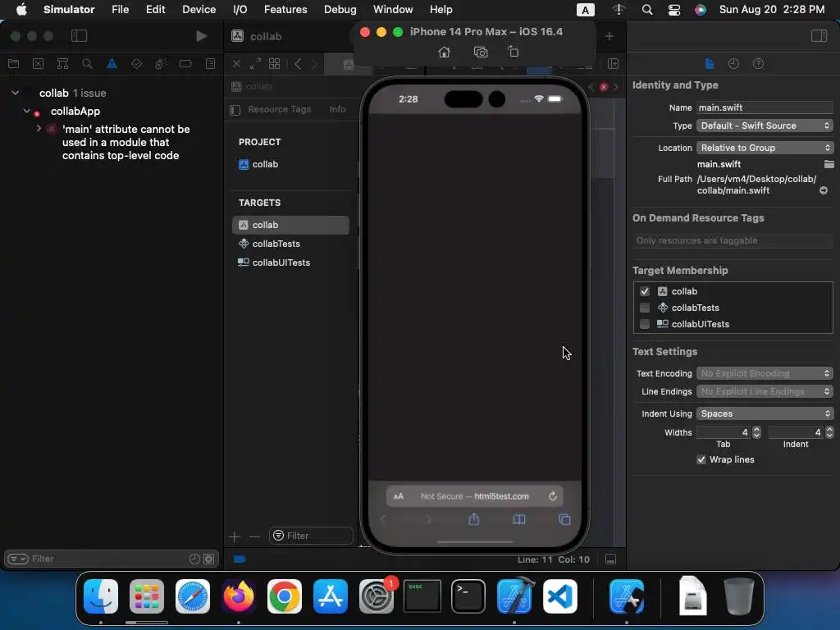Open the Window menu
Image resolution: width=840 pixels, height=630 pixels.
pyautogui.click(x=393, y=9)
